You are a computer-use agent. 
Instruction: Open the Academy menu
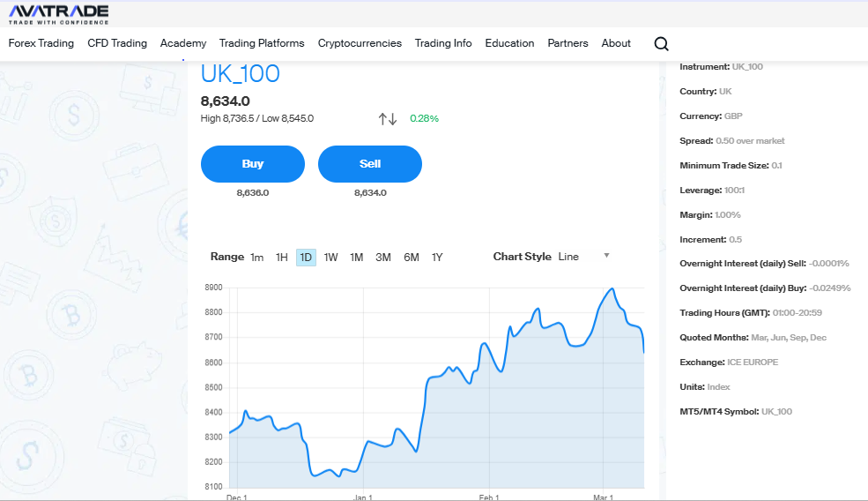click(183, 43)
